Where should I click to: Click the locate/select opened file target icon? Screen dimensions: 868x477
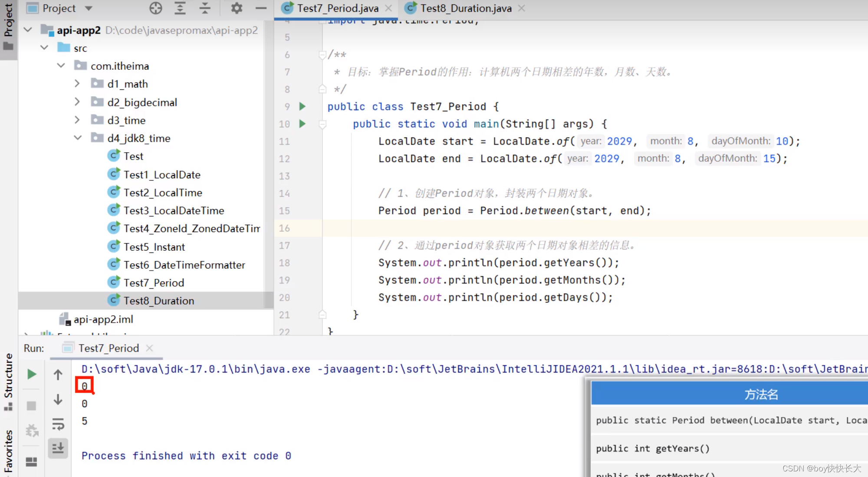tap(155, 8)
